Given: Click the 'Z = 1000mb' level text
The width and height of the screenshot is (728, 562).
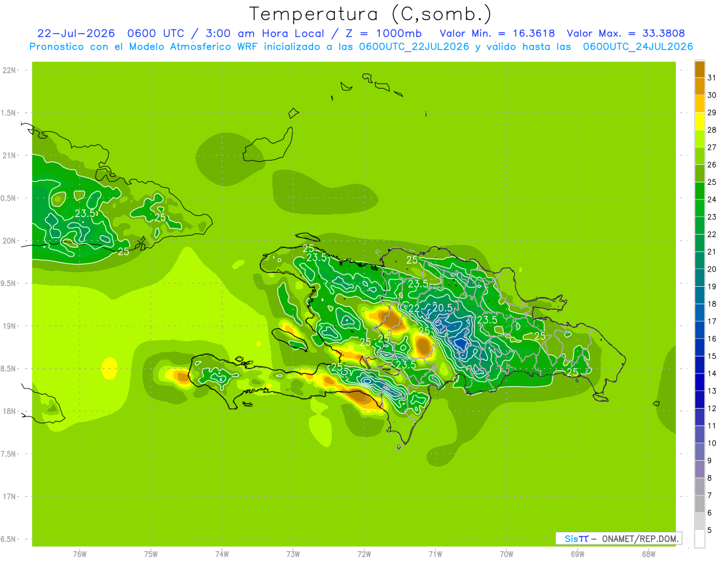Looking at the screenshot, I should click(x=383, y=33).
